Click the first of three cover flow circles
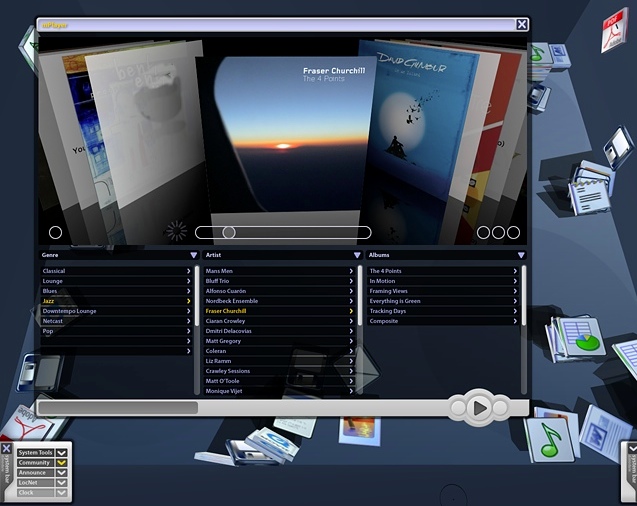 [x=483, y=232]
